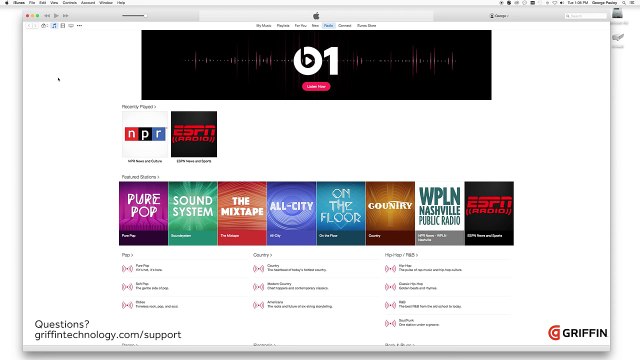Expand the Pop genre section

click(127, 255)
